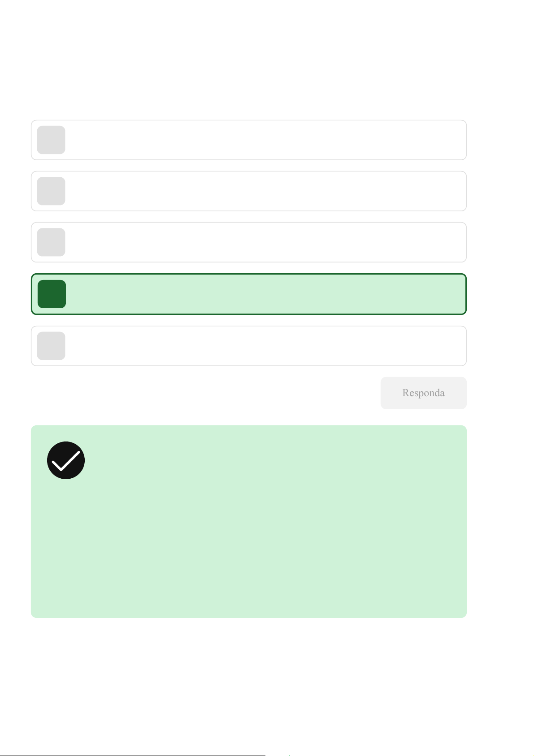Select the first answer option's gray square
This screenshot has width=534, height=756.
[x=51, y=140]
